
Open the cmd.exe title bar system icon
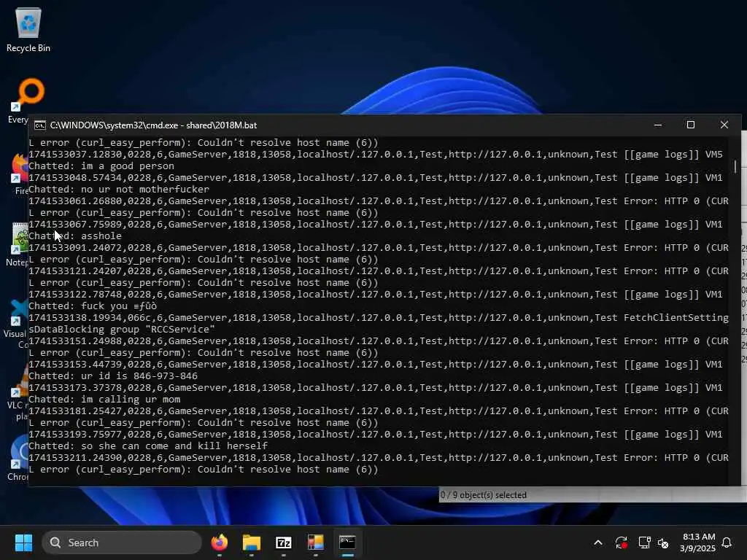[40, 125]
